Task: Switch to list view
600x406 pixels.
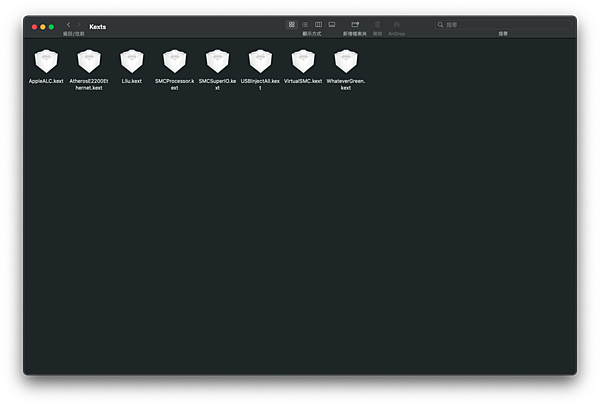Action: (x=305, y=24)
